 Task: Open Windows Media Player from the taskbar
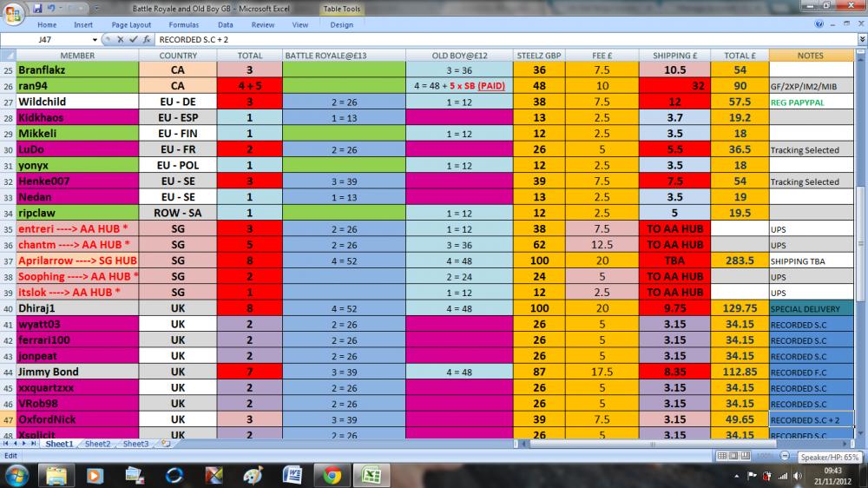click(95, 475)
